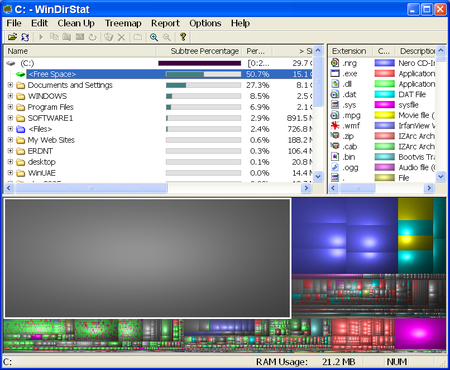Click the Explorer Here toolbar icon
The image size is (450, 370).
[67, 37]
